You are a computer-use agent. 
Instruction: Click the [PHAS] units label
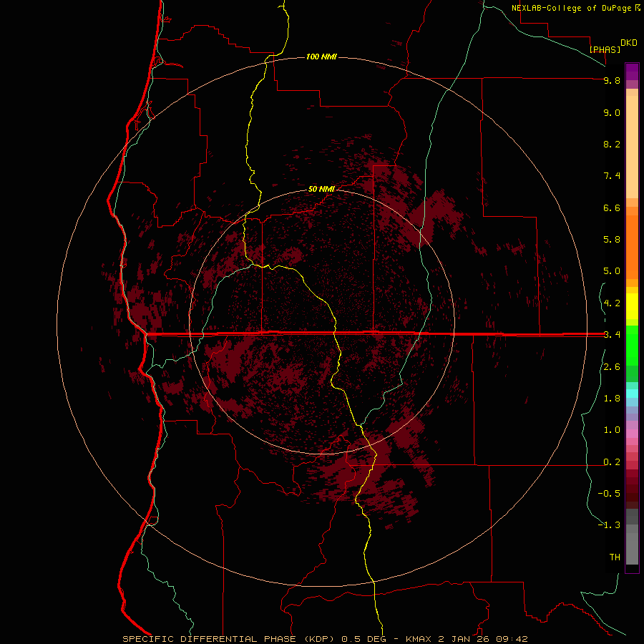pyautogui.click(x=605, y=49)
